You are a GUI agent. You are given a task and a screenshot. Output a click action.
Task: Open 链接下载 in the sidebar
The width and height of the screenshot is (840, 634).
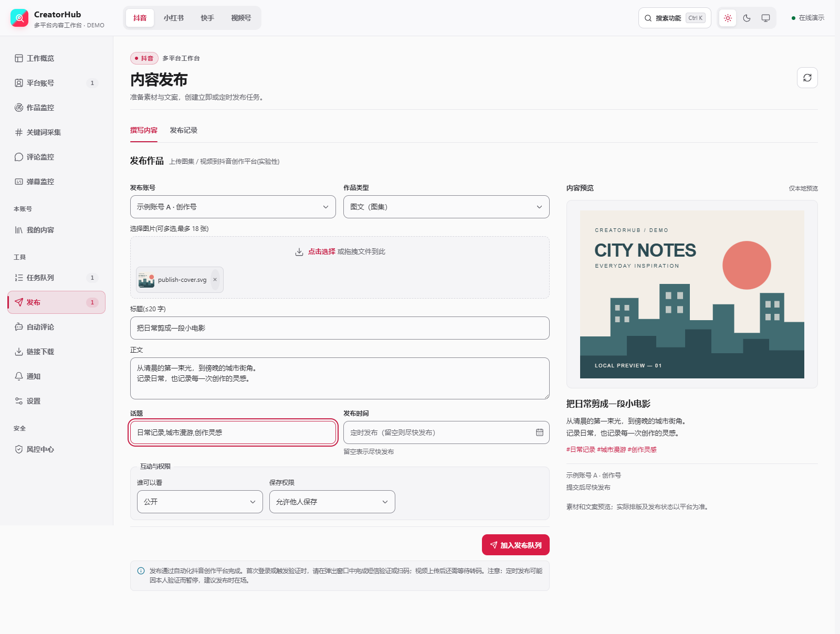coord(56,352)
